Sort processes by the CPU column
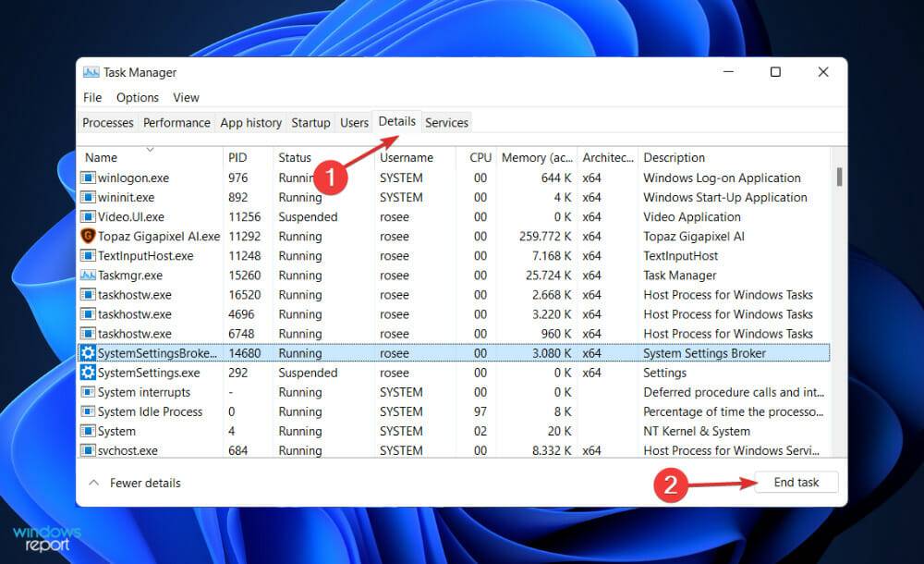The height and width of the screenshot is (564, 924). (x=480, y=157)
